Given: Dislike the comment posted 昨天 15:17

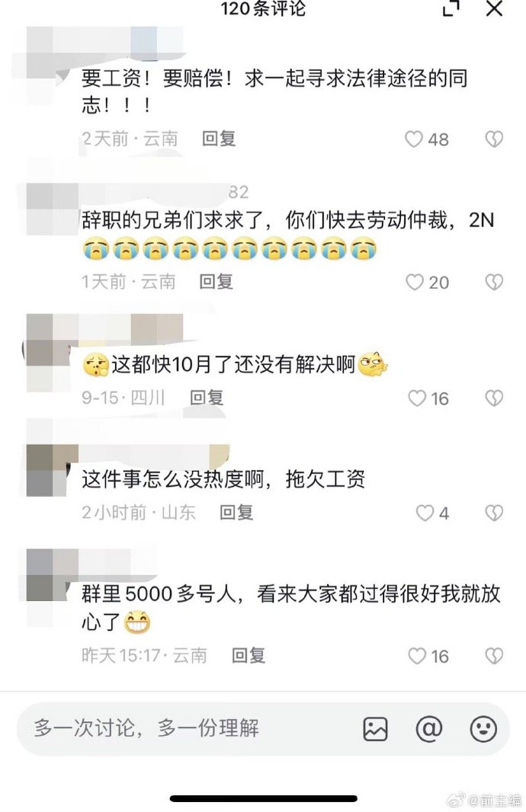Looking at the screenshot, I should [x=494, y=656].
